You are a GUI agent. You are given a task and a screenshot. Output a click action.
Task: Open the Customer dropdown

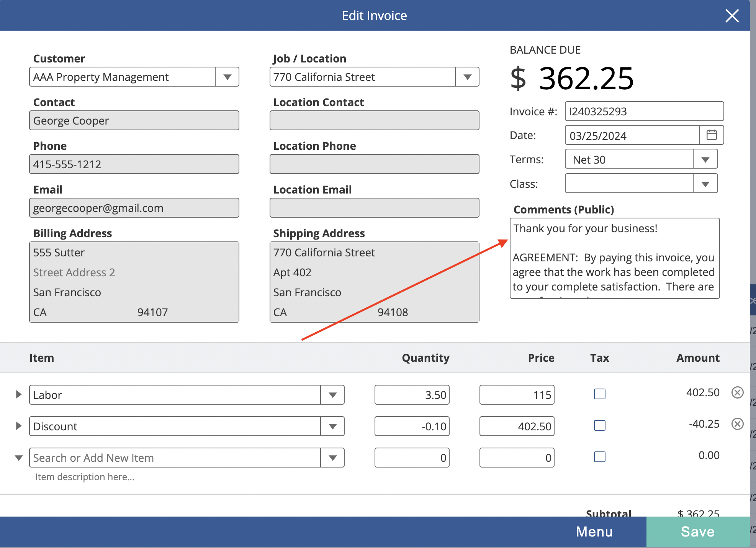[227, 77]
